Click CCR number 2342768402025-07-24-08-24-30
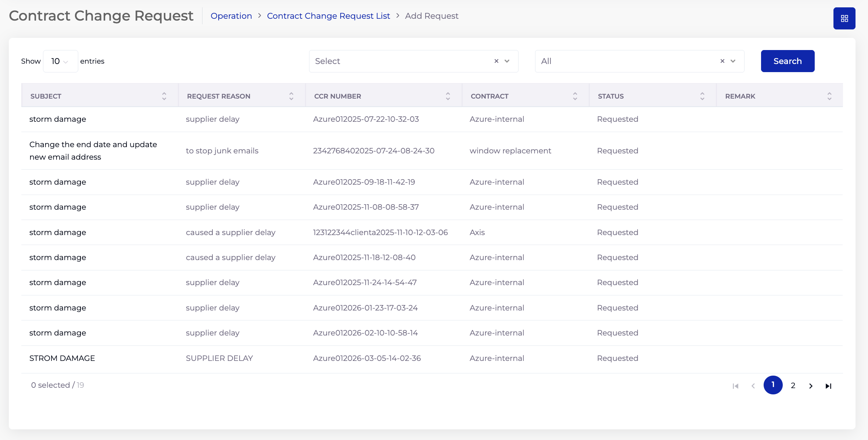Screen dimensions: 868x440 (374, 151)
